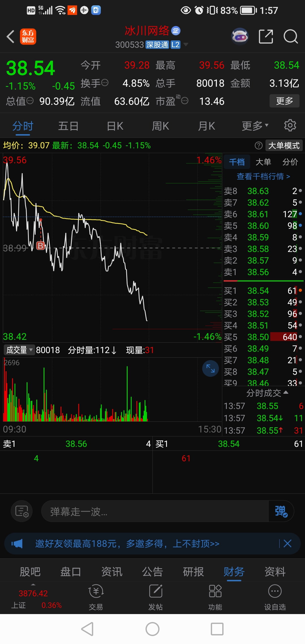Viewport: 305px width, 644px height.
Task: Open the barrage settings list icon
Action: [x=22, y=511]
